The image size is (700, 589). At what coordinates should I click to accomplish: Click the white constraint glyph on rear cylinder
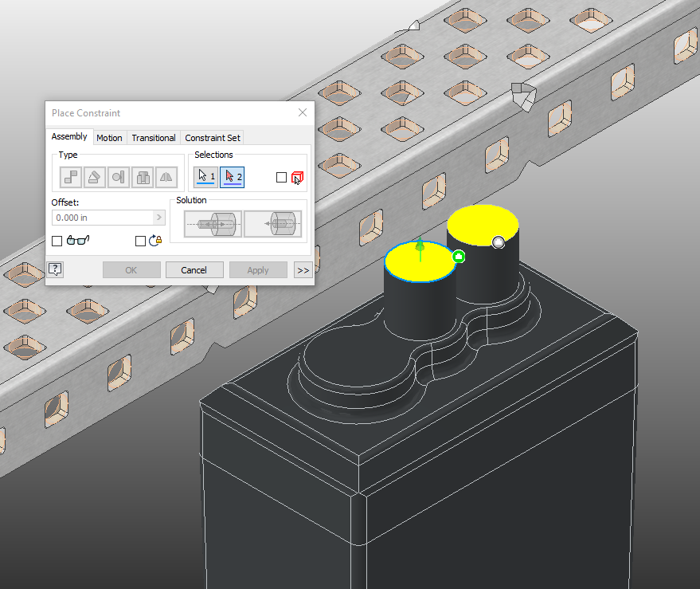(499, 242)
